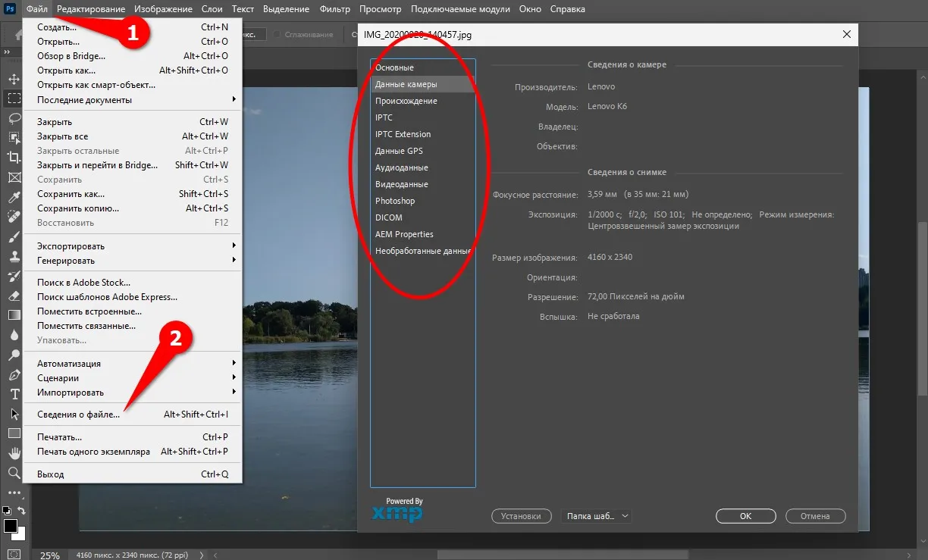This screenshot has width=928, height=560.
Task: Open the Папка шаблонов dropdown
Action: pyautogui.click(x=596, y=516)
